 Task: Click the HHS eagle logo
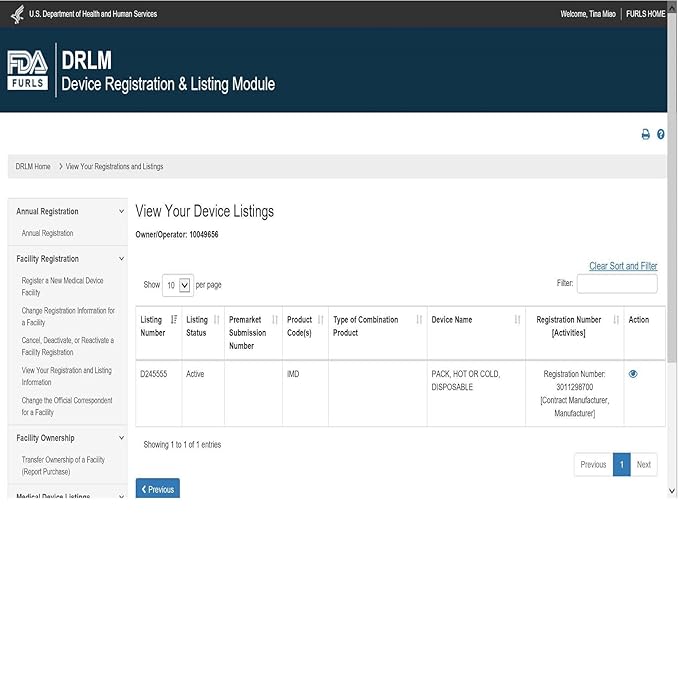point(17,14)
